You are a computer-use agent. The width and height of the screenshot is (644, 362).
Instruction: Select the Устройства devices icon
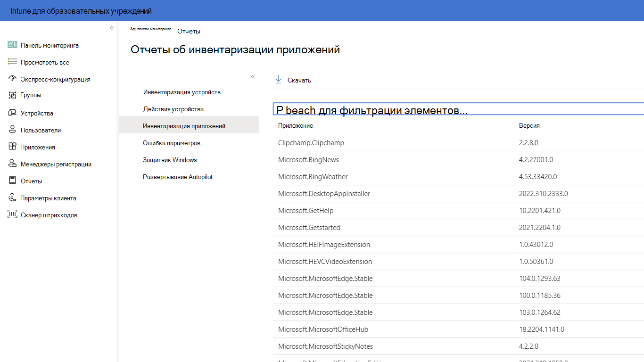coord(13,113)
